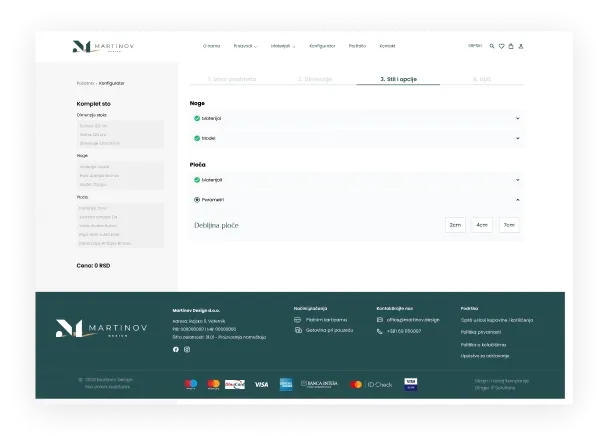Go to O nama menu item
Viewport: 609px width, 445px height.
point(211,46)
